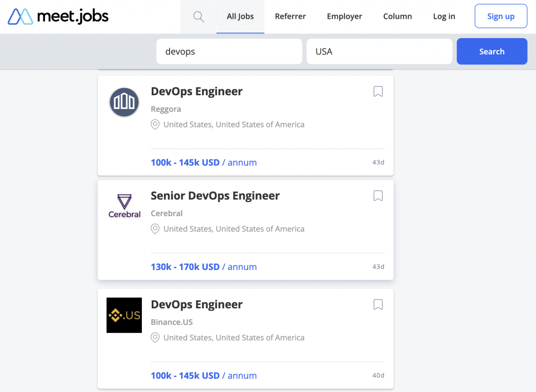Click the Reggora company name
Image resolution: width=536 pixels, height=392 pixels.
point(166,109)
